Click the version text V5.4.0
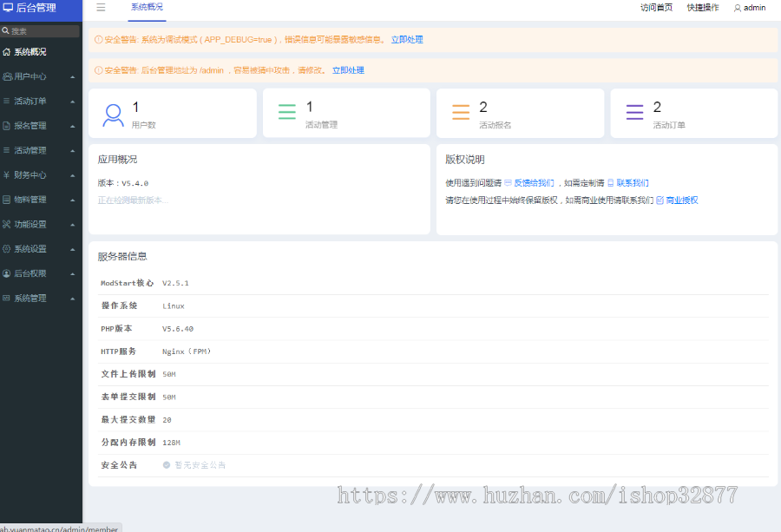781x532 pixels. point(135,183)
